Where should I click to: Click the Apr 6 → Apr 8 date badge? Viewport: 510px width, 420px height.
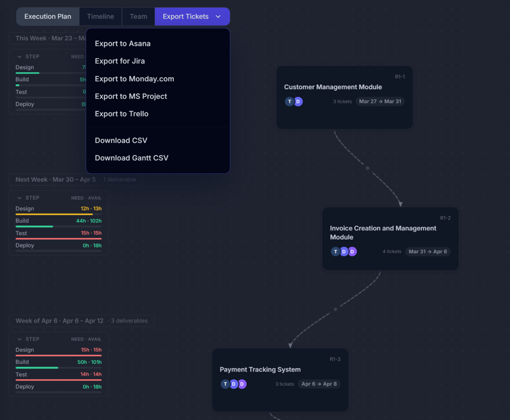tap(319, 384)
